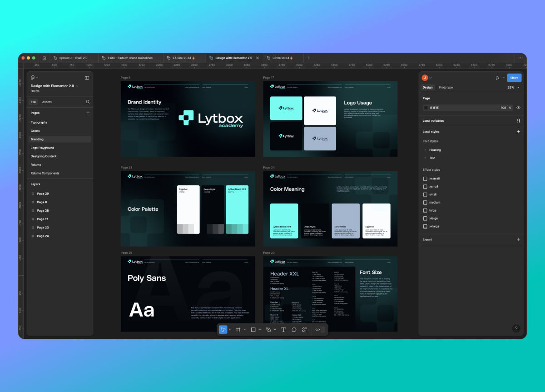Open the Comment tool
The height and width of the screenshot is (392, 545).
pos(294,329)
